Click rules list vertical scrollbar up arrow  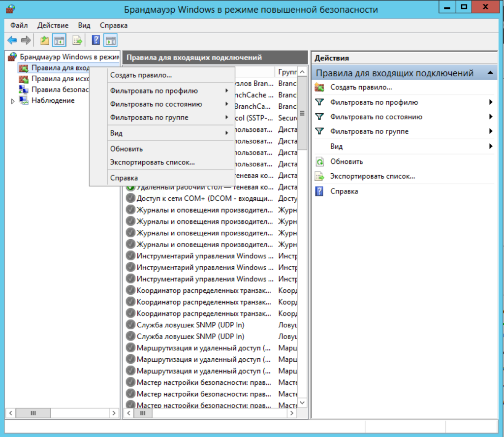(x=302, y=72)
